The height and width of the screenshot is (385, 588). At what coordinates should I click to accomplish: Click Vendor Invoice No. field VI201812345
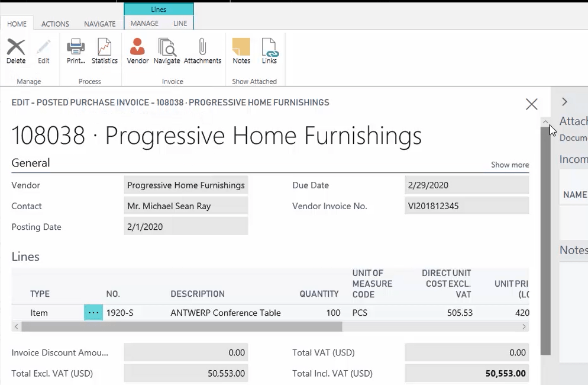click(467, 206)
